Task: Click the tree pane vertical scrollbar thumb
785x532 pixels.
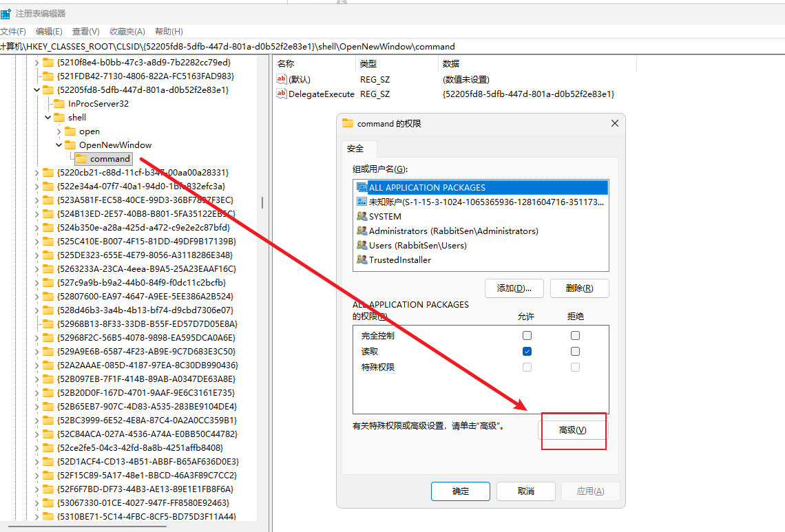Action: pos(262,202)
